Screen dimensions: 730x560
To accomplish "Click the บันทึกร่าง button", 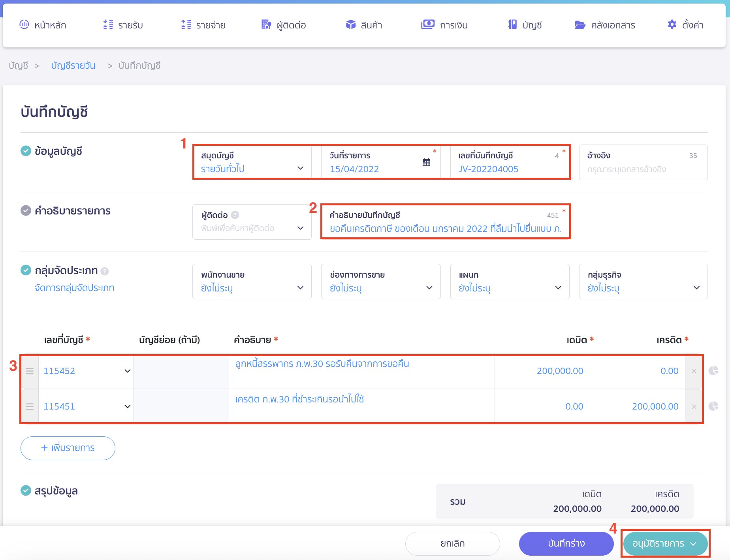I will coord(566,543).
